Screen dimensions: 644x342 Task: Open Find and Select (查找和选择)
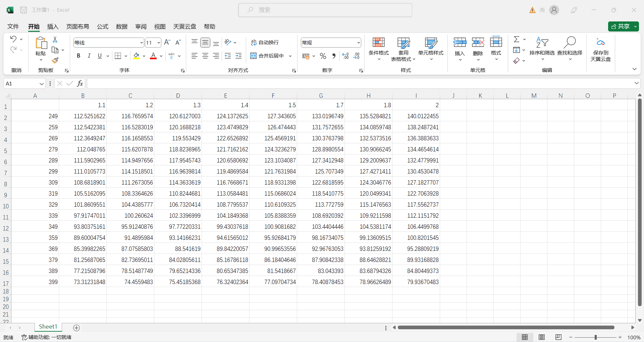(x=570, y=49)
